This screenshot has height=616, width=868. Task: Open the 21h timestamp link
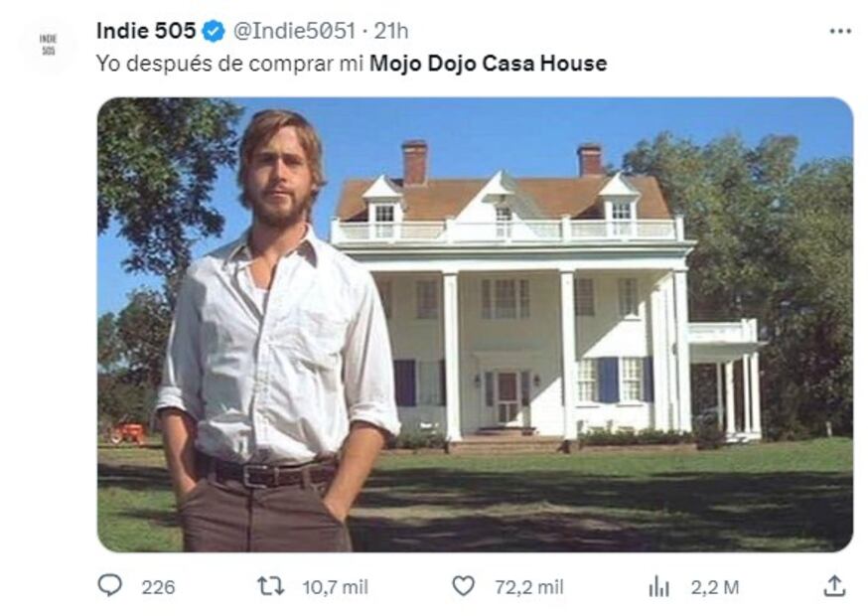click(391, 31)
